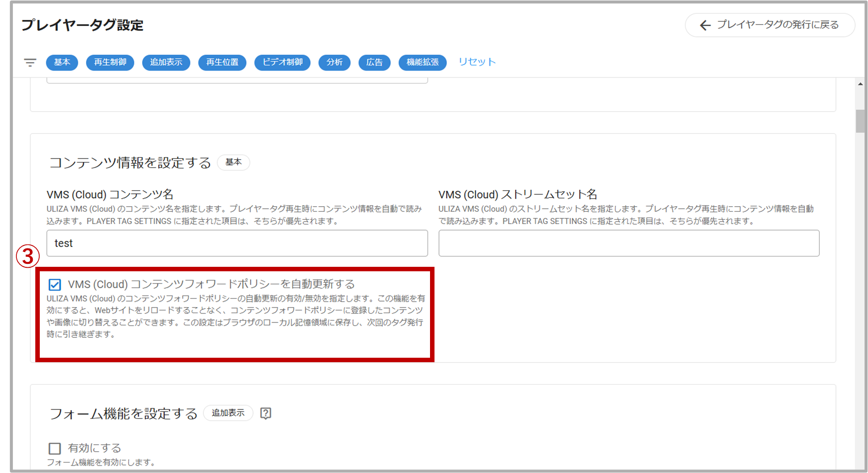This screenshot has height=473, width=868.
Task: Select the 基本 filter chip in the top bar
Action: click(62, 62)
